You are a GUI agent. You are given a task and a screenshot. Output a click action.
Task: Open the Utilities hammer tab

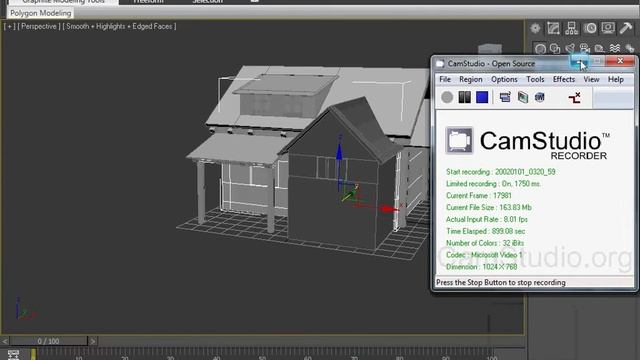[626, 28]
